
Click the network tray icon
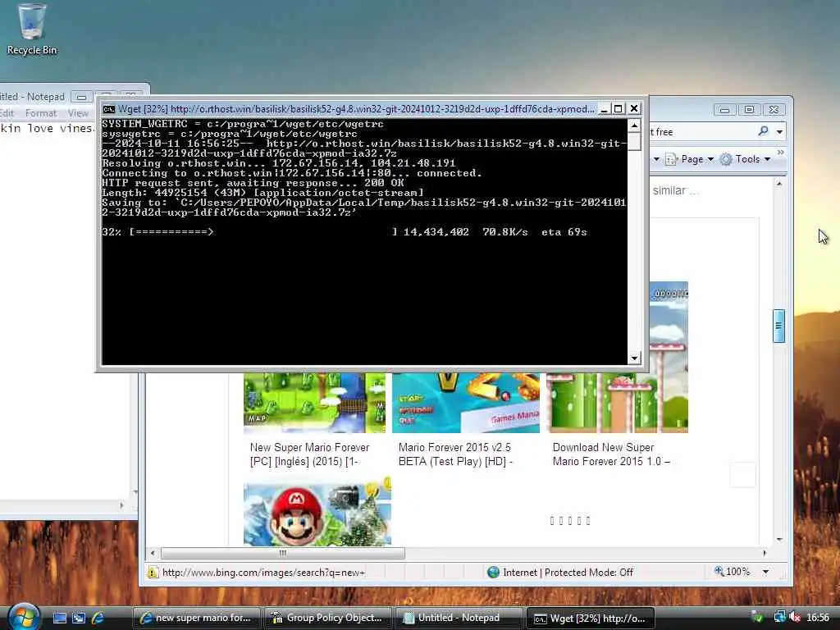pos(779,618)
